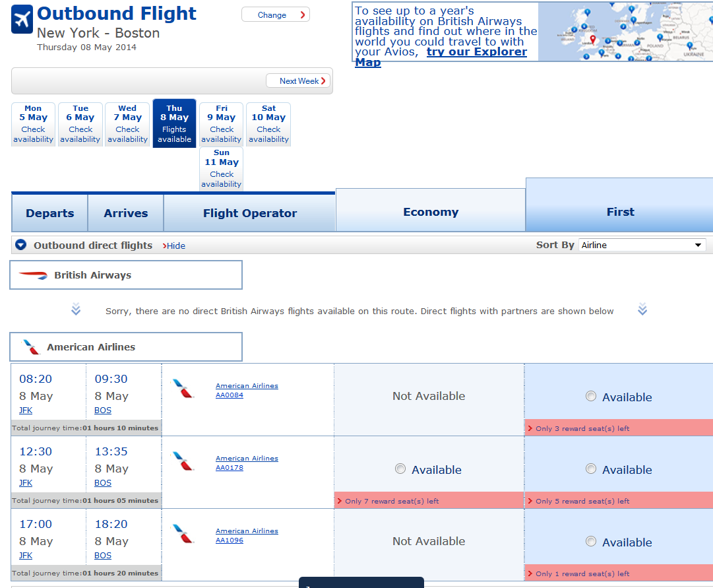Click the Explorer Map thumbnail image
713x588 pixels.
626,32
